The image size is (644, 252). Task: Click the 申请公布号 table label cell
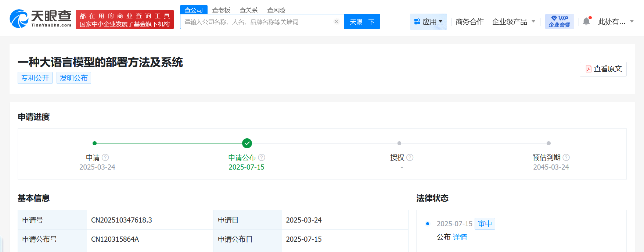pyautogui.click(x=52, y=239)
